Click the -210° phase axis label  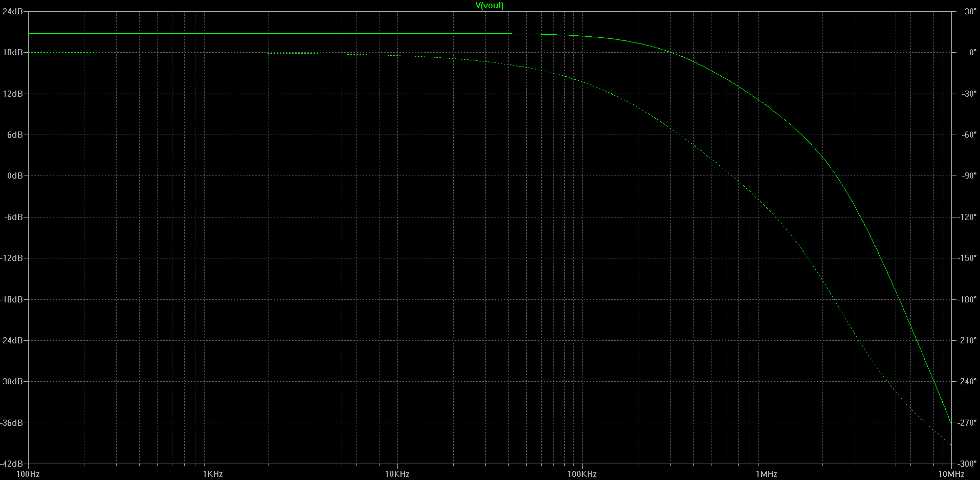968,340
